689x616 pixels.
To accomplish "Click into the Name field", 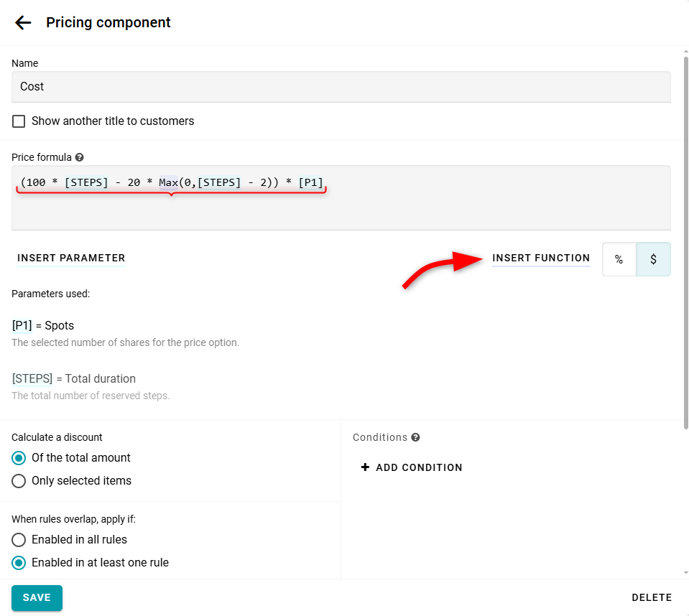I will pos(341,87).
